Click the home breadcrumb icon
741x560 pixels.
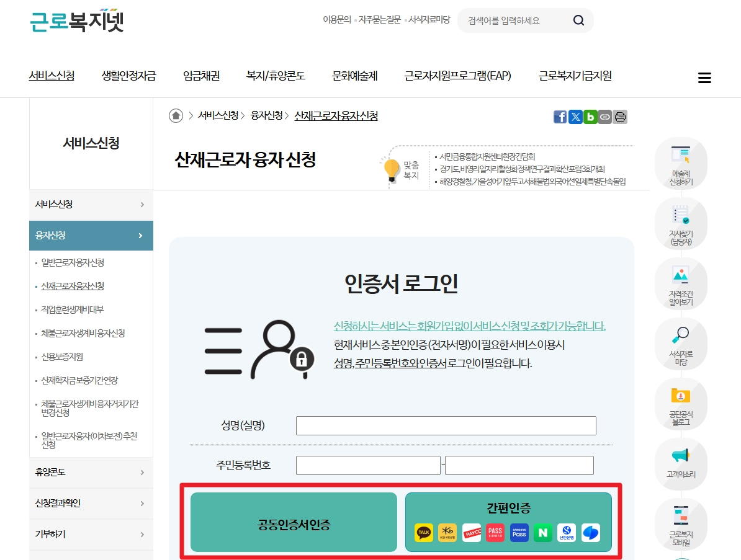[x=176, y=116]
